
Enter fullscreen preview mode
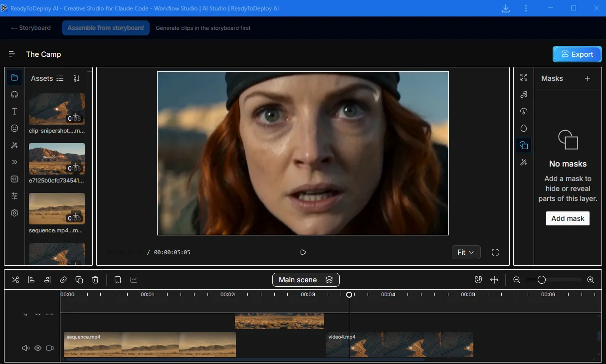pyautogui.click(x=495, y=252)
